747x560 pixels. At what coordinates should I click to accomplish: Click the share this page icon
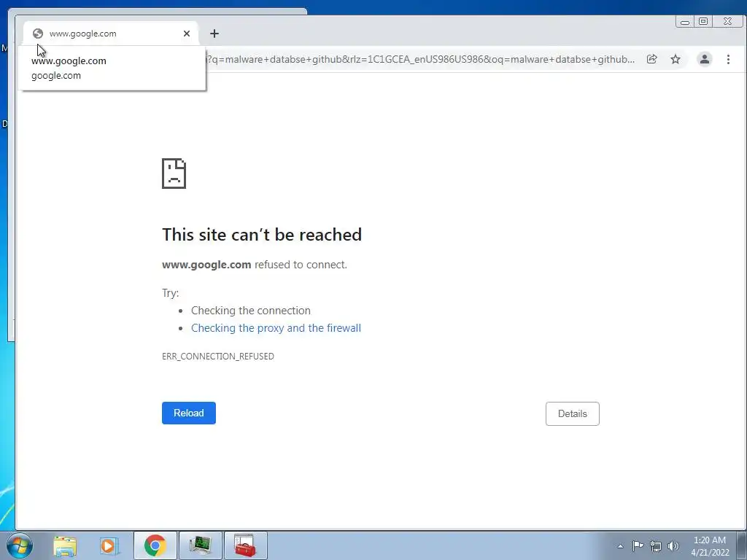coord(651,59)
